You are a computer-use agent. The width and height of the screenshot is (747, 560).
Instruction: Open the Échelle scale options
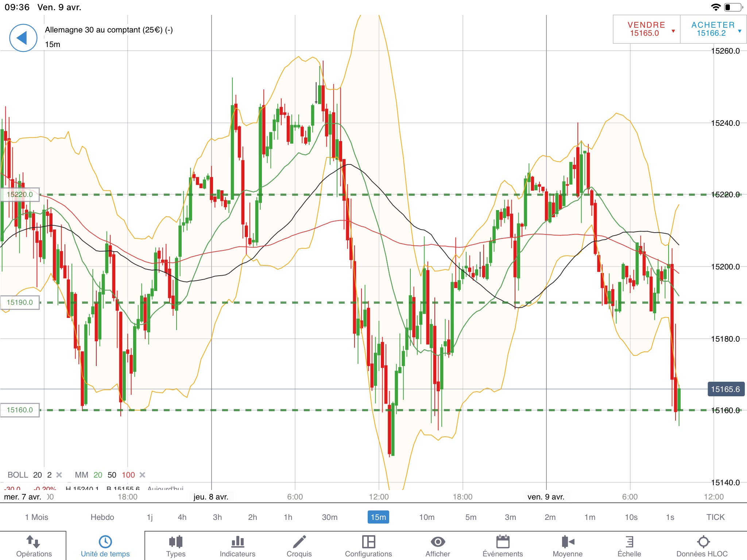(629, 542)
